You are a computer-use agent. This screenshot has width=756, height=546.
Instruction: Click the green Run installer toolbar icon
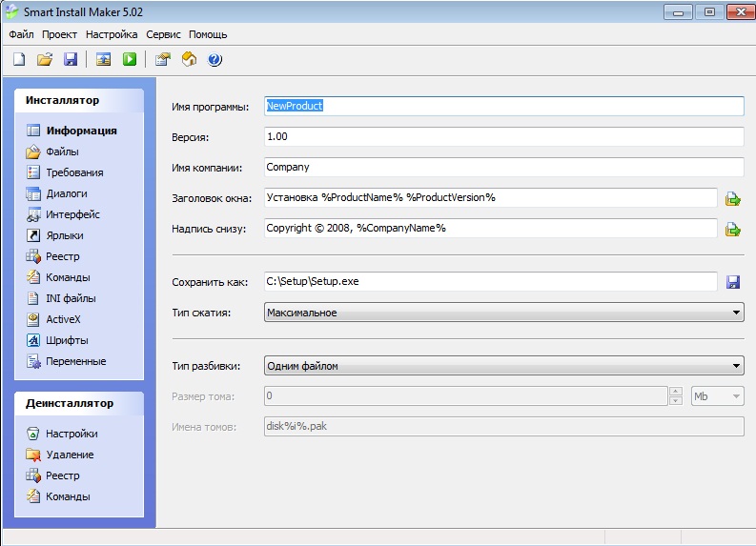click(x=128, y=59)
